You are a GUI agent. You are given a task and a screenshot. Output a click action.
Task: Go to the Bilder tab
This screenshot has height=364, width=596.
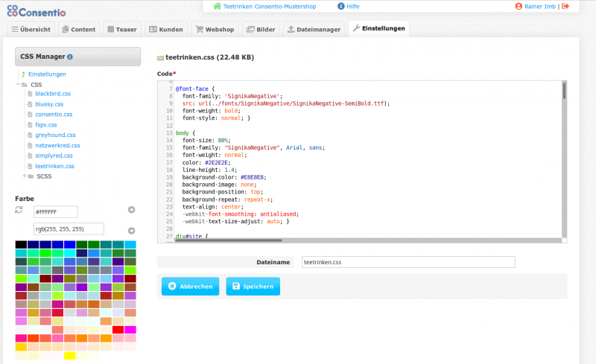pos(261,30)
